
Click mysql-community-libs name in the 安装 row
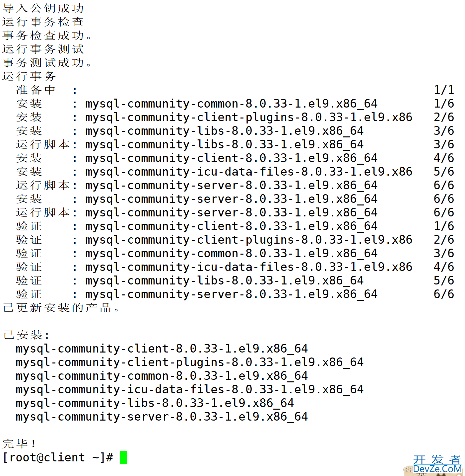(224, 131)
